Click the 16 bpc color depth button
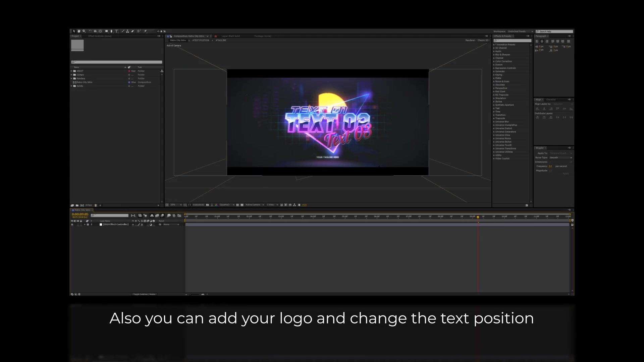 89,205
